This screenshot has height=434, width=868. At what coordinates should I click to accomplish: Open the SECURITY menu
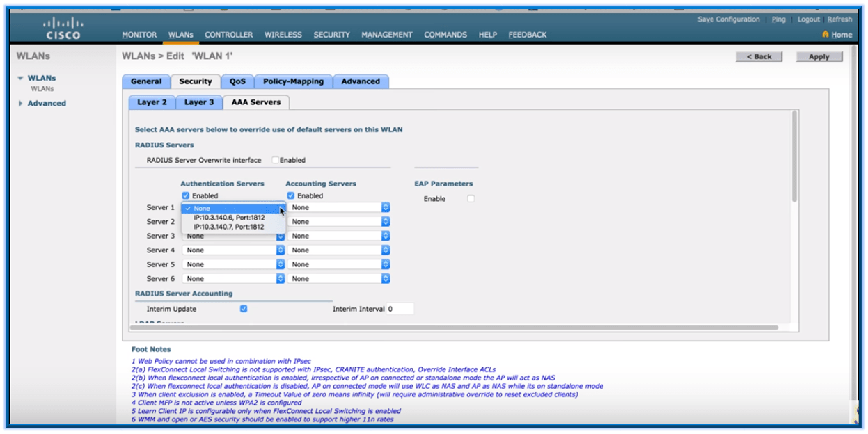331,33
